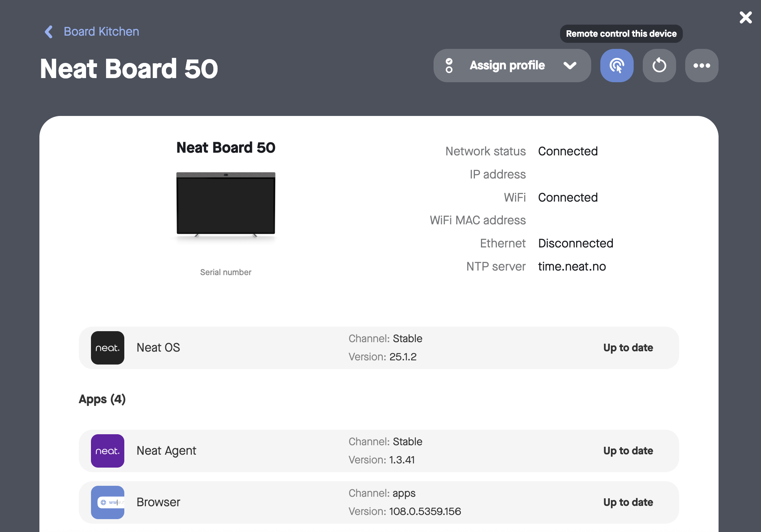Click the Neat Agent Channel: Stable text
This screenshot has height=532, width=761.
tap(385, 441)
